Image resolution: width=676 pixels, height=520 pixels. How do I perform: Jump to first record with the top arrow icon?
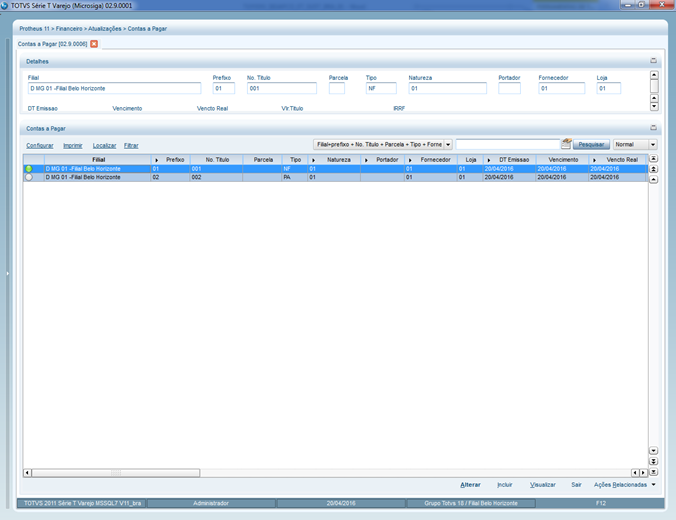(x=654, y=159)
